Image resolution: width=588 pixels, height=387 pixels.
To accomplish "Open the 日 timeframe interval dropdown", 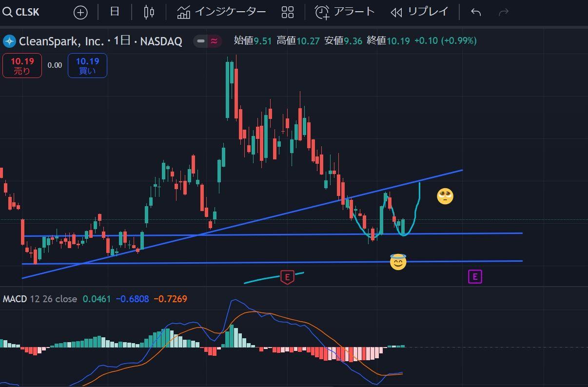I will [x=115, y=12].
